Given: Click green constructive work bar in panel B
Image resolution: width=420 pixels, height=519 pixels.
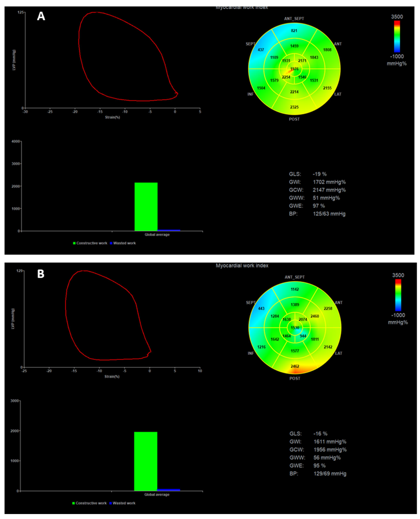Looking at the screenshot, I should pyautogui.click(x=146, y=461).
